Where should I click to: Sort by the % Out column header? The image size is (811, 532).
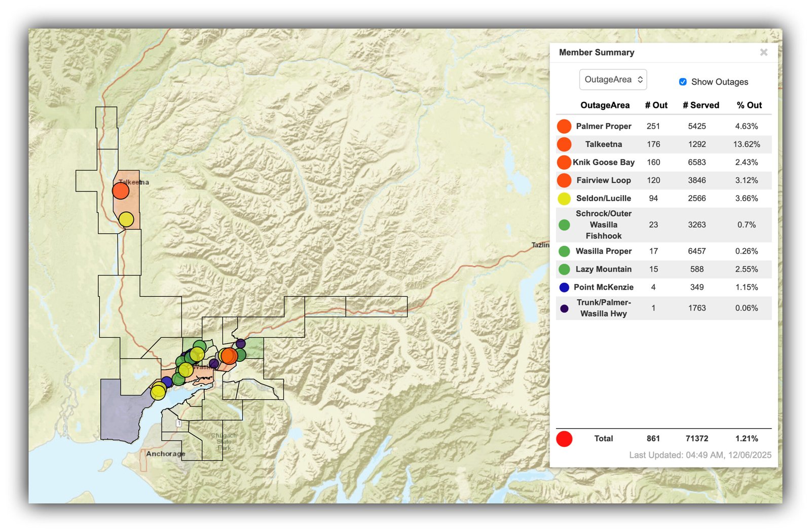click(x=749, y=105)
